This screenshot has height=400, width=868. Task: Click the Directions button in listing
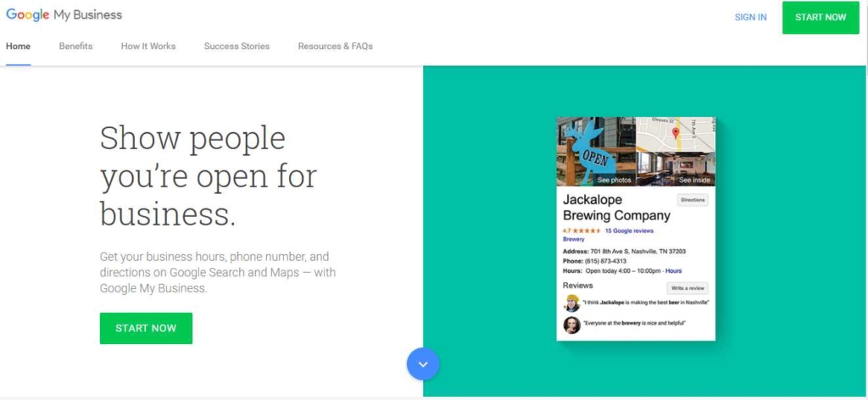point(693,200)
